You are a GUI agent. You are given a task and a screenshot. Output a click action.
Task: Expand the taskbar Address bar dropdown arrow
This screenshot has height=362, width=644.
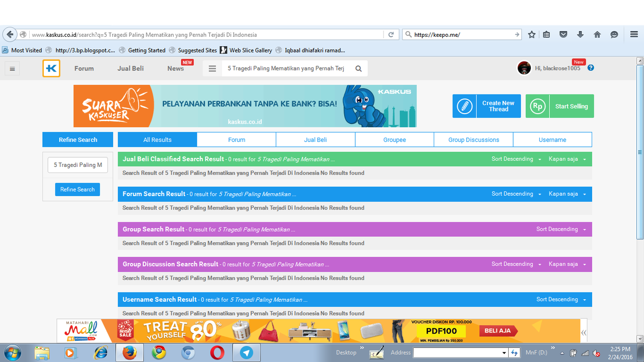504,353
